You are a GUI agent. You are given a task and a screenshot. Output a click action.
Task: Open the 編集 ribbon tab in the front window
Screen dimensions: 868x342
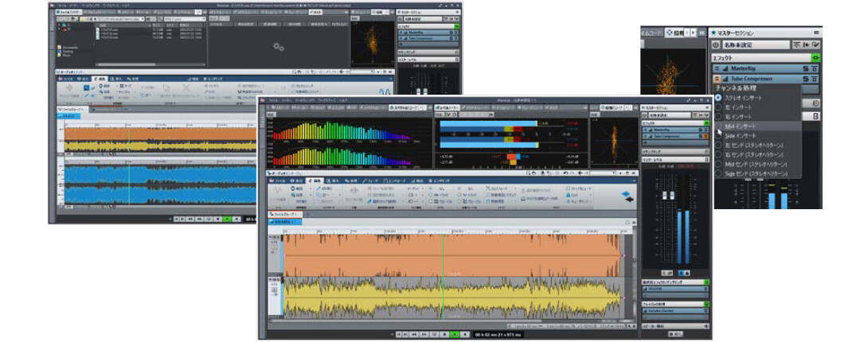315,181
